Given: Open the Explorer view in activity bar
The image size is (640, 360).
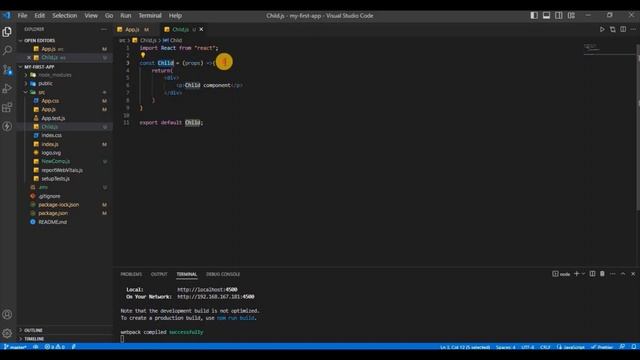Looking at the screenshot, I should [7, 32].
